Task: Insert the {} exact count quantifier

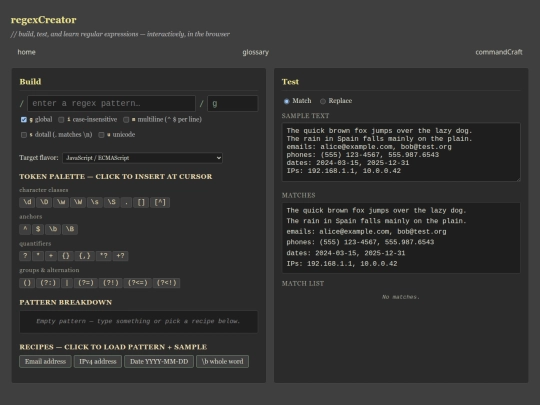Action: coord(66,256)
